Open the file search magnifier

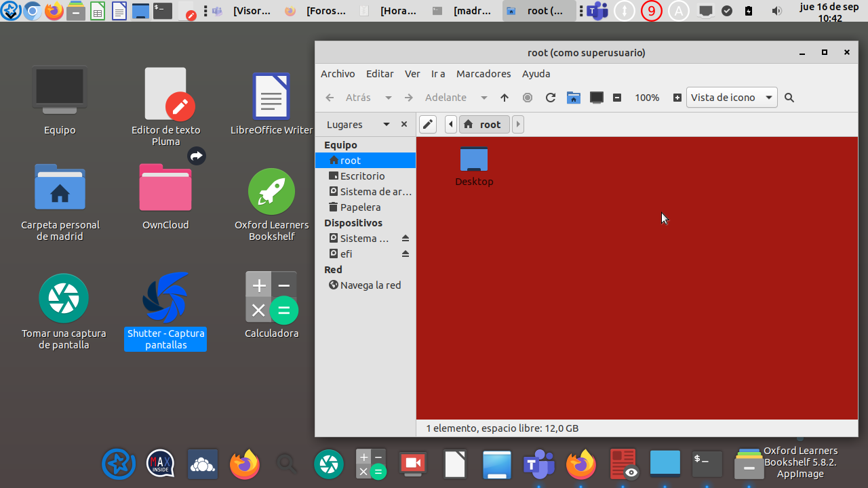(789, 98)
